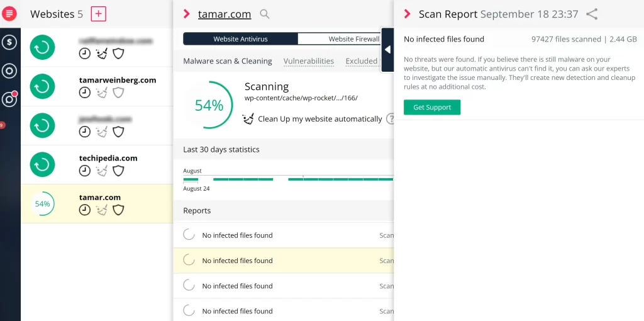Click the clock schedule icon under techipedia.com
Screen dimensions: 644x321
(x=85, y=171)
